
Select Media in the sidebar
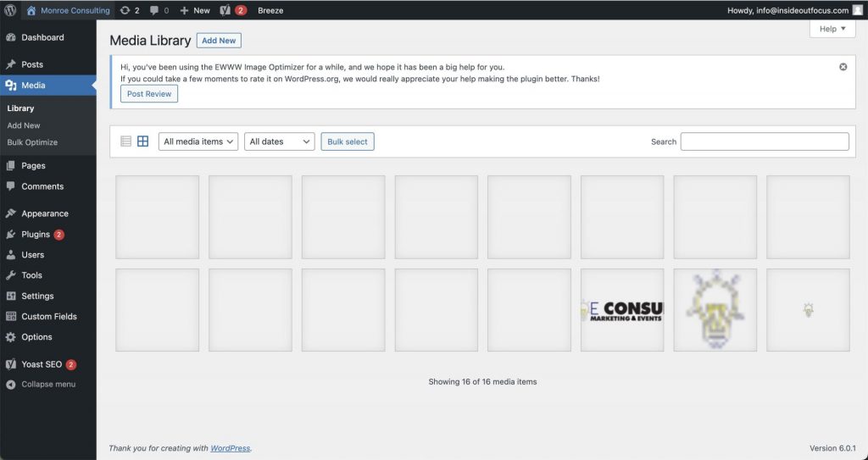pos(48,86)
